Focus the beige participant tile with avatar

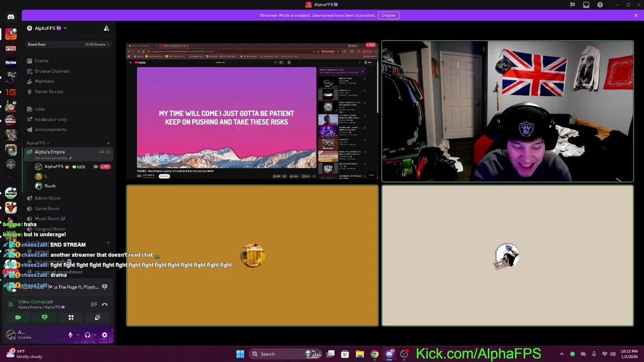(508, 256)
